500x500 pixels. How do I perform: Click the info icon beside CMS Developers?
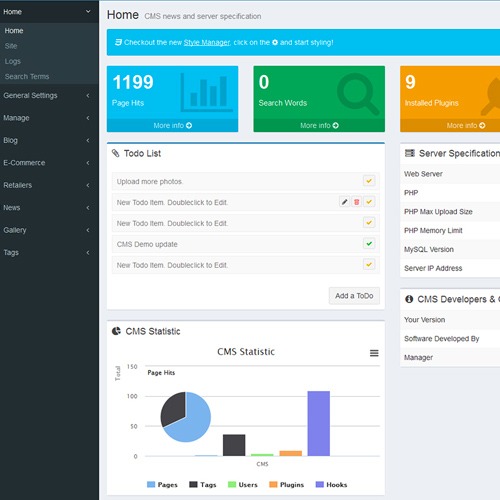(x=409, y=299)
